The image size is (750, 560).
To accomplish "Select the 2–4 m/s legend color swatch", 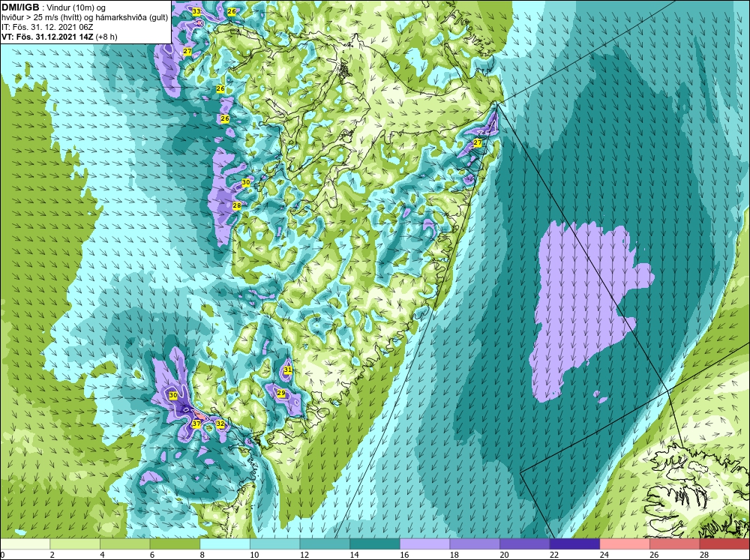I will (74, 544).
